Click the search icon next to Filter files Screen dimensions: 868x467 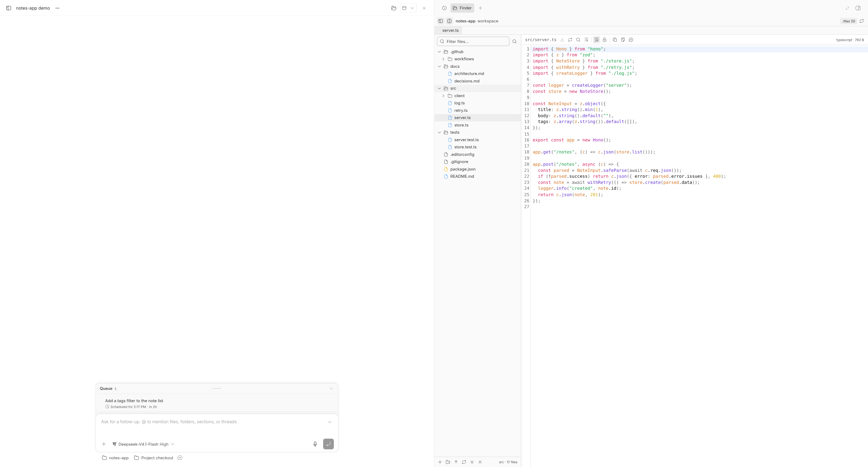pyautogui.click(x=515, y=41)
